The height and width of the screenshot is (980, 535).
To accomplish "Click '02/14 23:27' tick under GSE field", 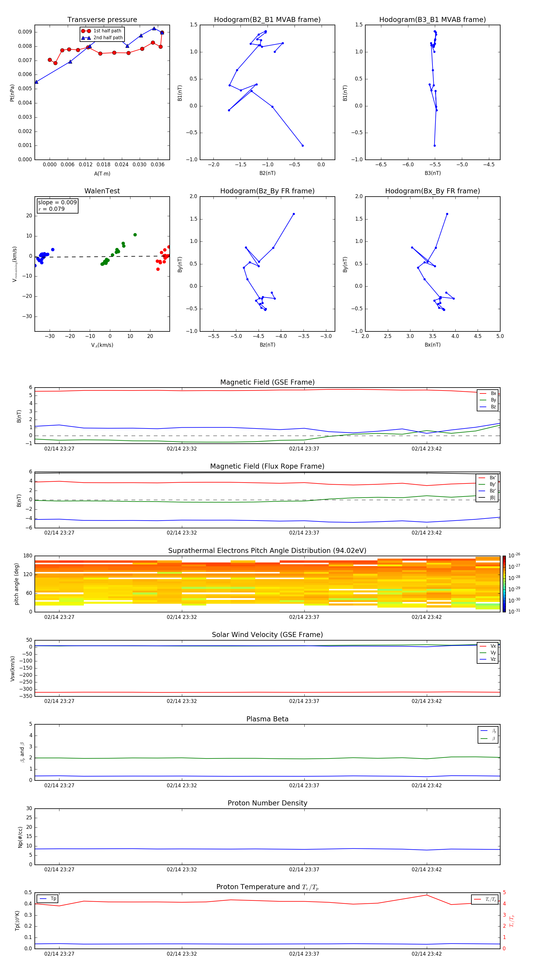I will point(59,449).
